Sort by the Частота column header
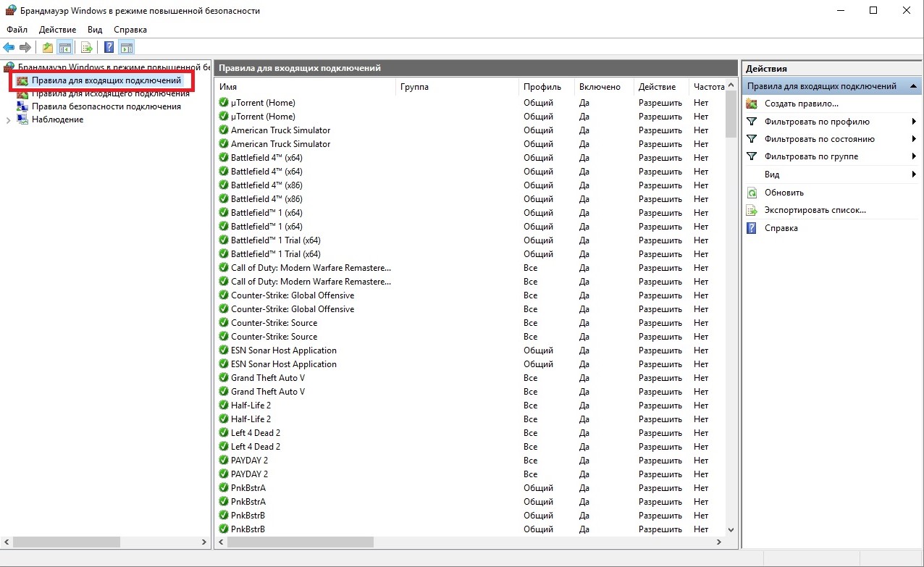The height and width of the screenshot is (567, 924). pyautogui.click(x=707, y=87)
